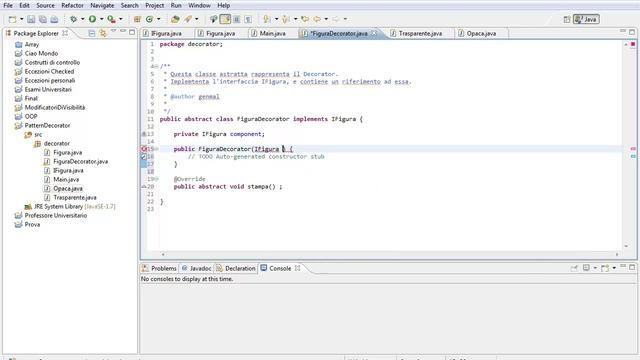This screenshot has height=360, width=640.
Task: Click the Last Edit Location icon
Action: tap(305, 19)
